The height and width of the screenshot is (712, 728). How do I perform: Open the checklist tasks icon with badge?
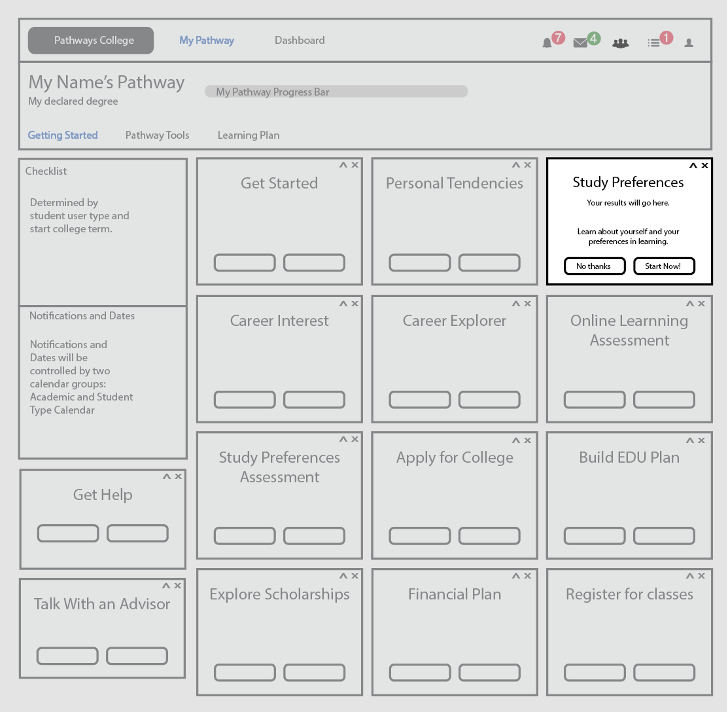pos(654,42)
